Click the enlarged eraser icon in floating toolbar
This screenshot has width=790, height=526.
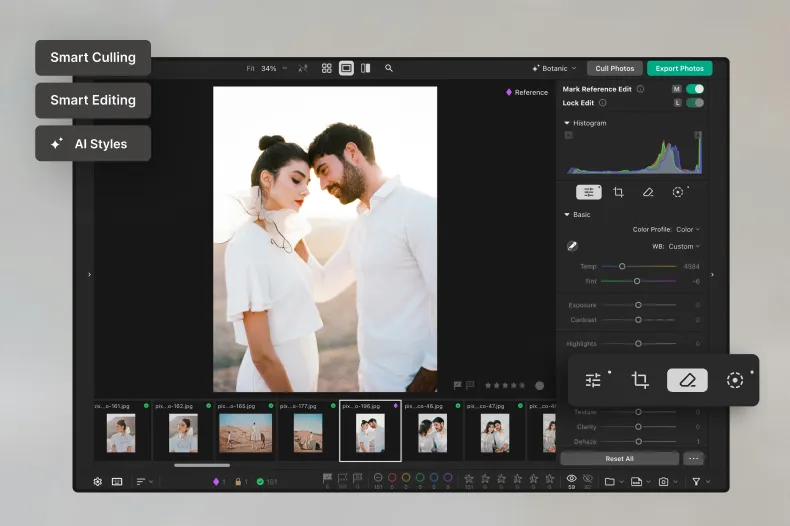[x=687, y=380]
